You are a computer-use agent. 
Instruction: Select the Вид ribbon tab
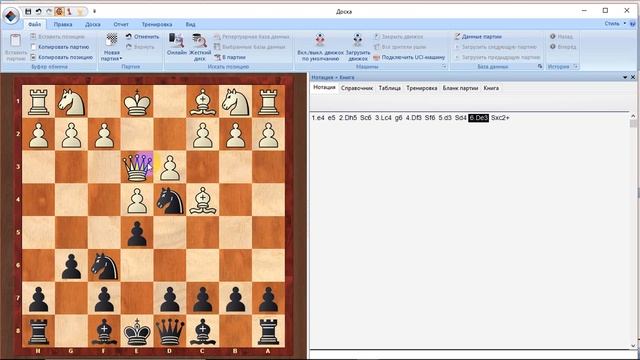[190, 24]
